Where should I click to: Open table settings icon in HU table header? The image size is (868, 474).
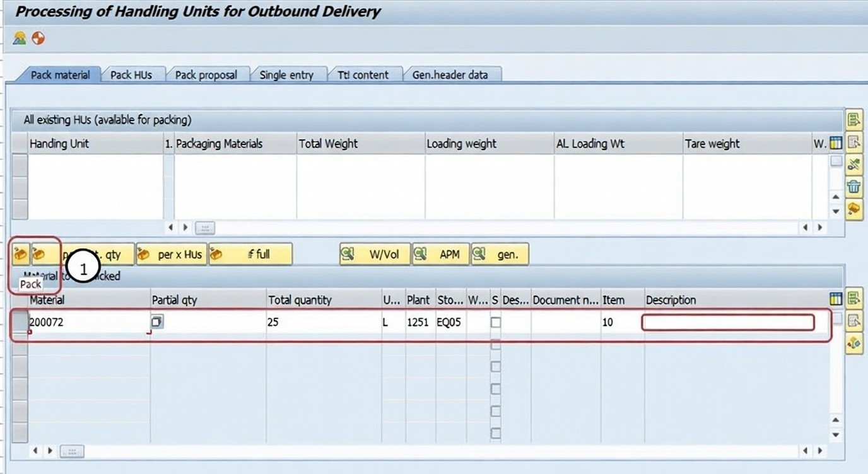836,144
